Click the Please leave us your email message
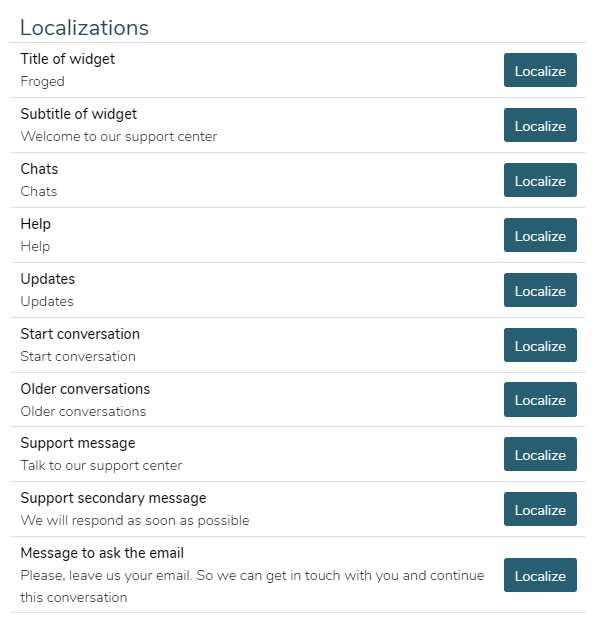Image resolution: width=603 pixels, height=643 pixels. click(x=252, y=586)
